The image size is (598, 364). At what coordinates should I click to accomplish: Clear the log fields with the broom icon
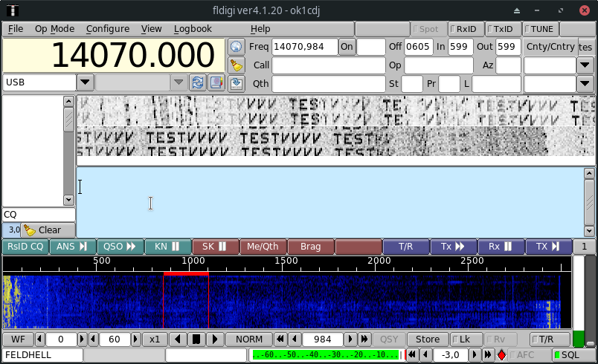(x=236, y=65)
